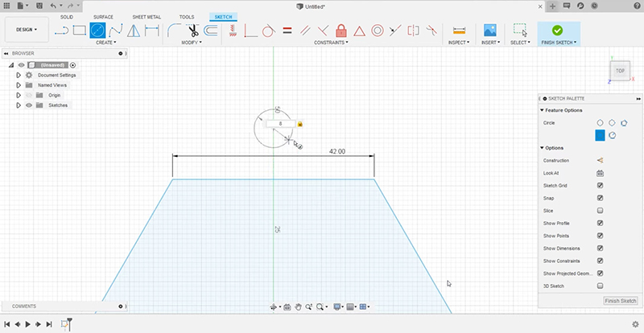Toggle visibility of the Sketches folder
This screenshot has width=644, height=333.
pos(28,105)
